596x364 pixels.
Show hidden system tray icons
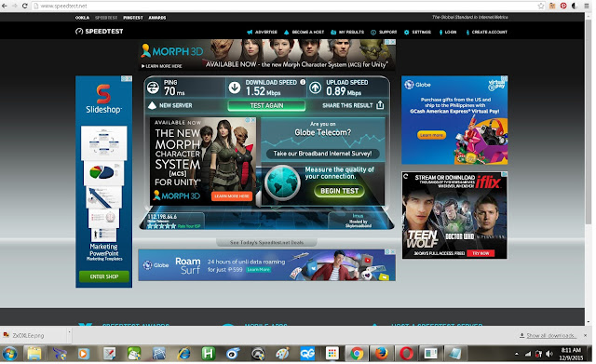[517, 354]
